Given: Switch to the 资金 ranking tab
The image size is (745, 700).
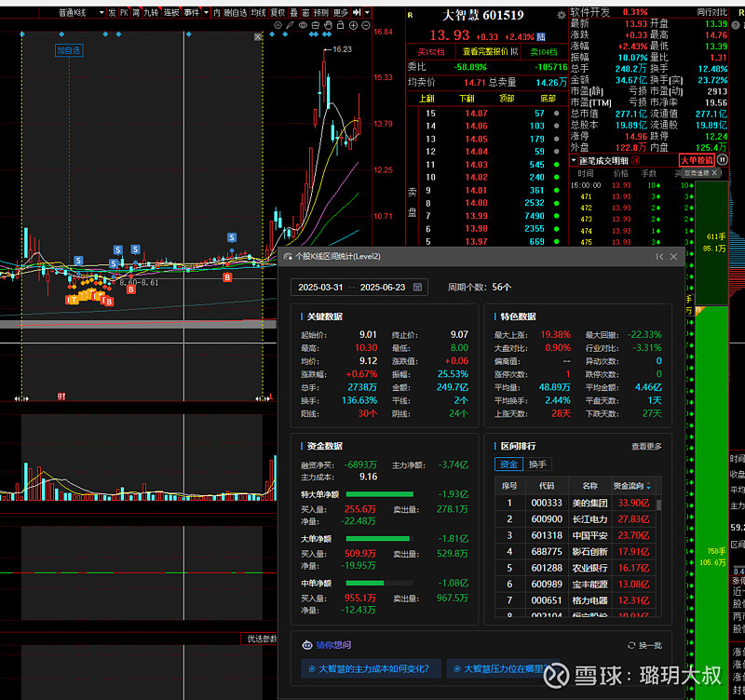Looking at the screenshot, I should [x=508, y=464].
